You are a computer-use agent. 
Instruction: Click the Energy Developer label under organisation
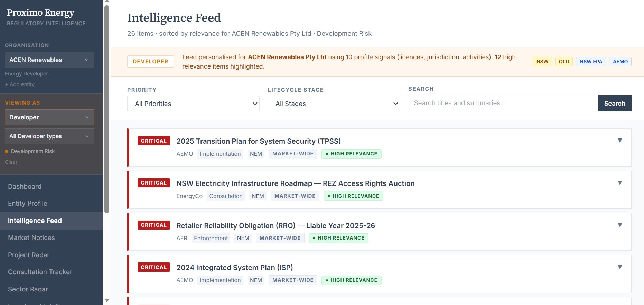pyautogui.click(x=26, y=74)
